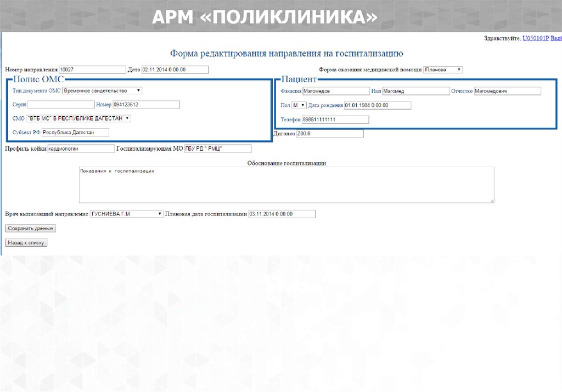The height and width of the screenshot is (392, 562).
Task: Click the Отчество input field
Action: tap(507, 91)
